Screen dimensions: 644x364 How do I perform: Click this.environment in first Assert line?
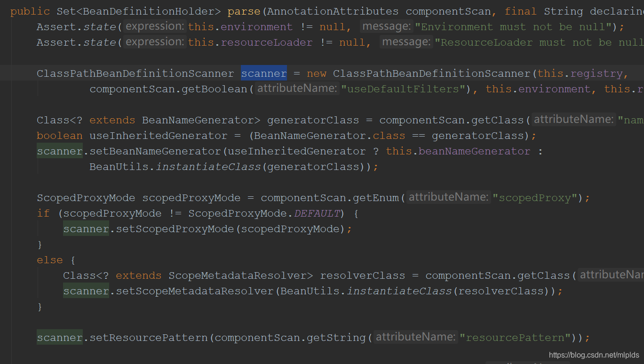point(240,27)
